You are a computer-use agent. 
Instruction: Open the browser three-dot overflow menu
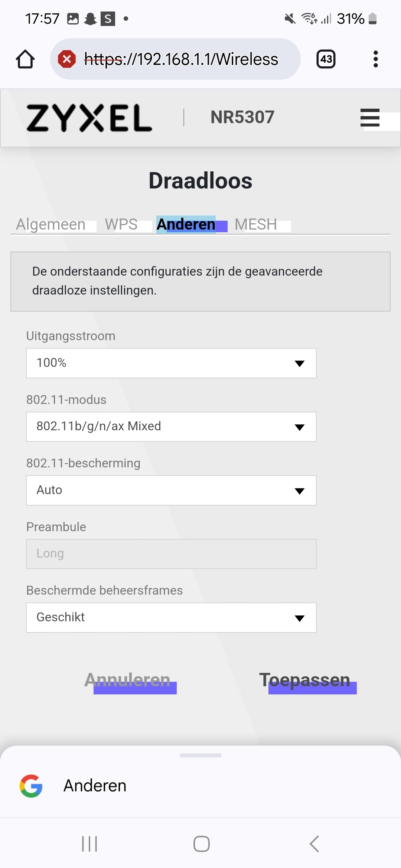pyautogui.click(x=376, y=59)
